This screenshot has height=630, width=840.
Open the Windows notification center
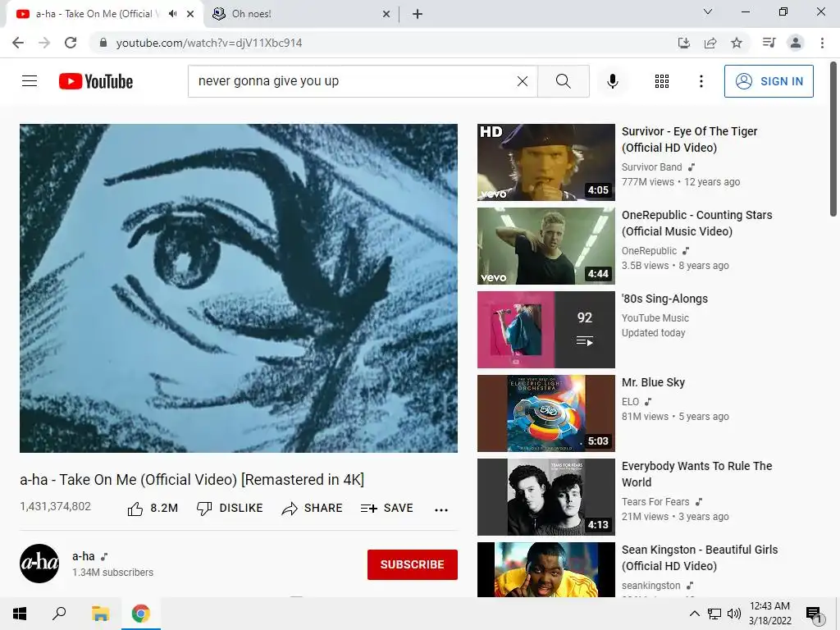[x=814, y=614]
